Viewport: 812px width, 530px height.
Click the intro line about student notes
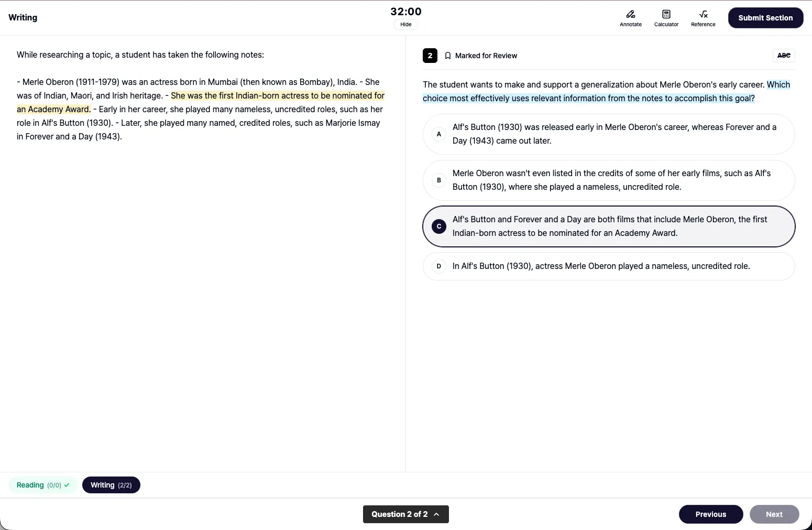point(140,55)
